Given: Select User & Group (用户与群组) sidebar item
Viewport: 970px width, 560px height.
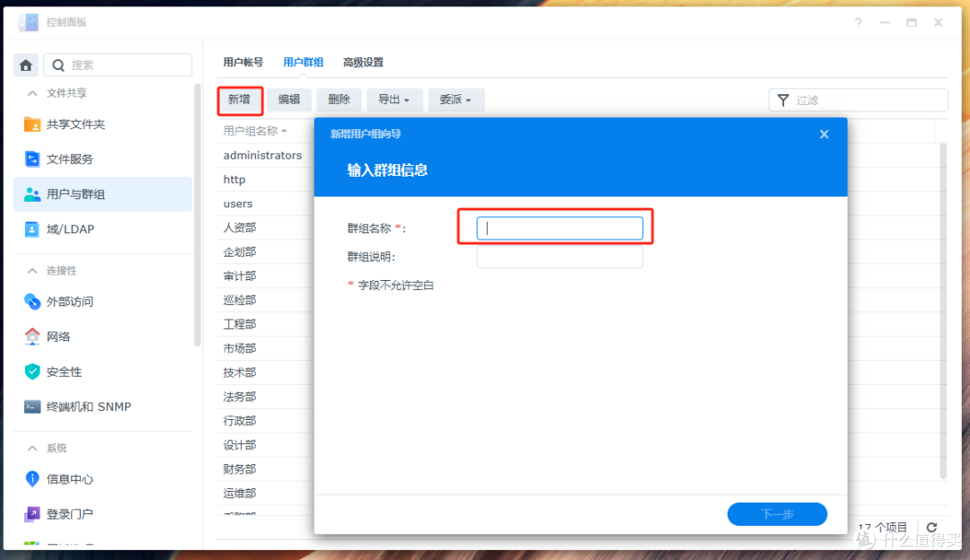Looking at the screenshot, I should point(102,194).
